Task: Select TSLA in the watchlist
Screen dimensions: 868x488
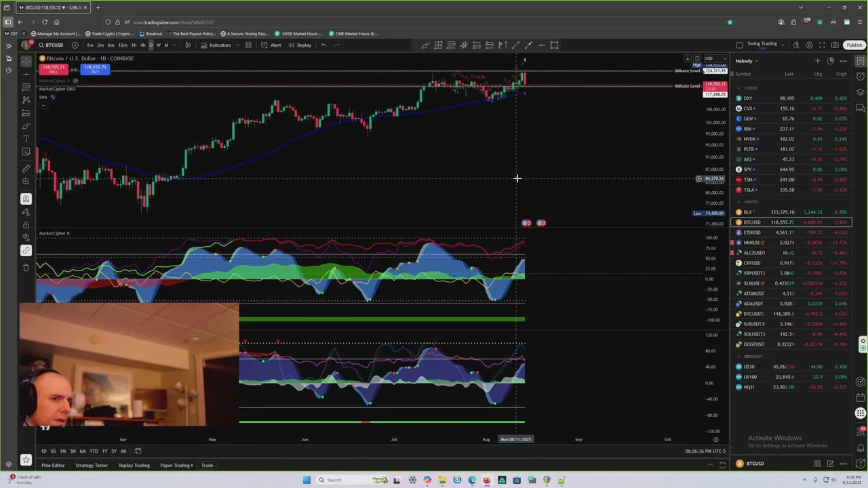Action: point(791,190)
